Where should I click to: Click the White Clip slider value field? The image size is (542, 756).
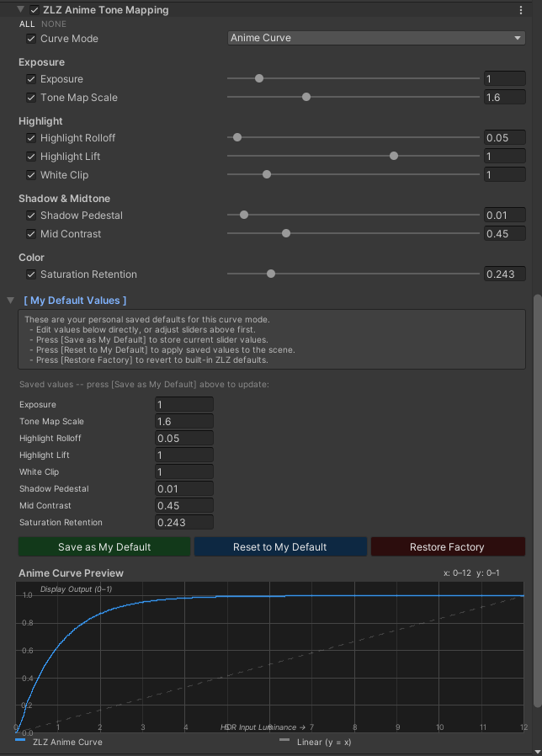pos(505,175)
